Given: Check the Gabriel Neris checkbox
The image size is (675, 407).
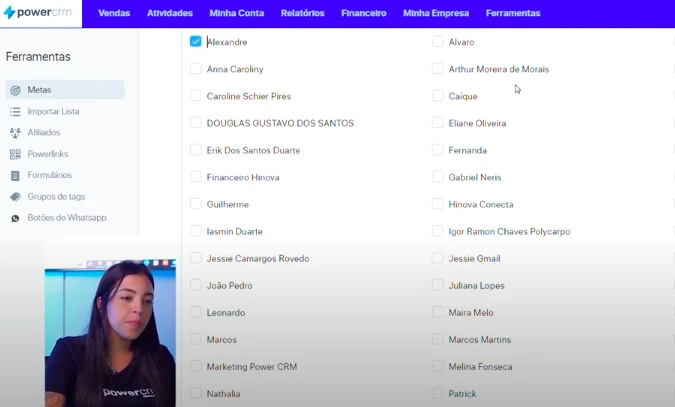Looking at the screenshot, I should pyautogui.click(x=437, y=177).
